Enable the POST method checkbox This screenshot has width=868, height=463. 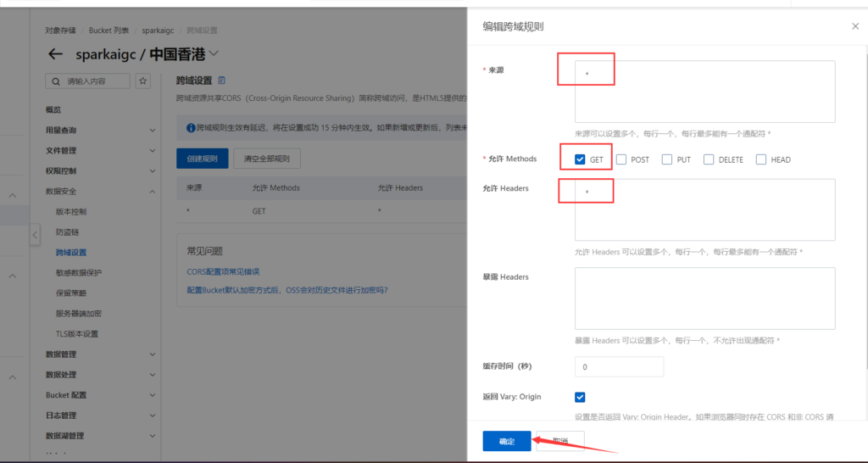pyautogui.click(x=621, y=159)
